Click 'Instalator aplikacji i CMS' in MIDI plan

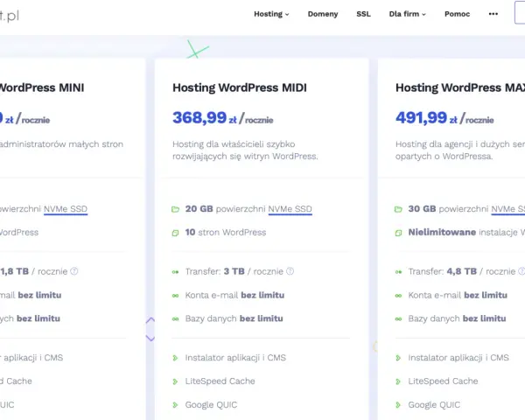click(x=235, y=358)
